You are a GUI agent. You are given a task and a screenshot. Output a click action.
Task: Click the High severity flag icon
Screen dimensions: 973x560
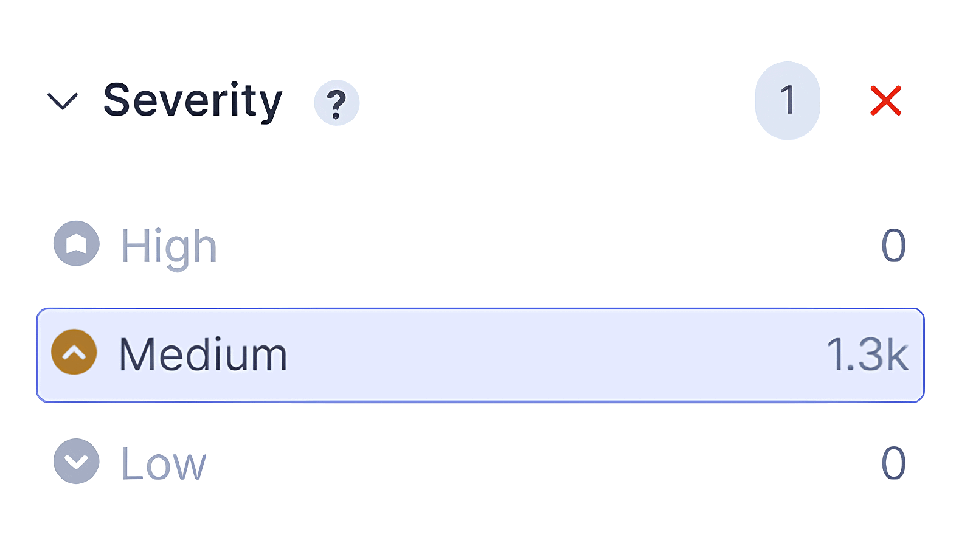pos(76,244)
